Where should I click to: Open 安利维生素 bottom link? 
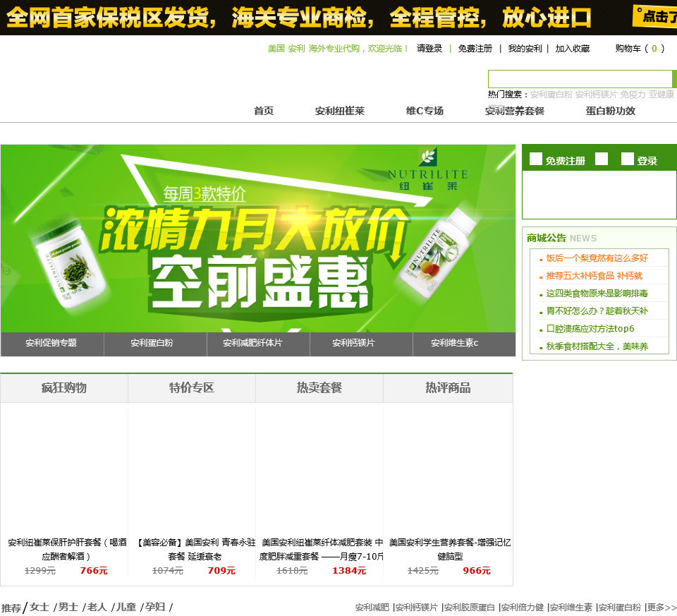[x=571, y=608]
